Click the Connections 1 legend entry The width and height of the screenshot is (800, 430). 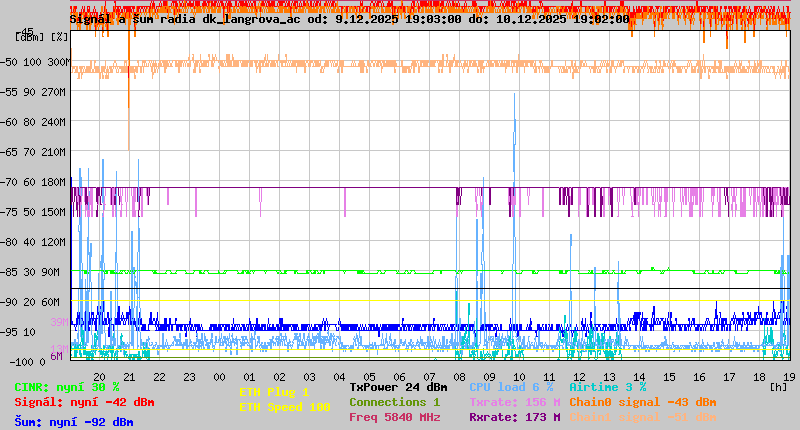tap(394, 402)
